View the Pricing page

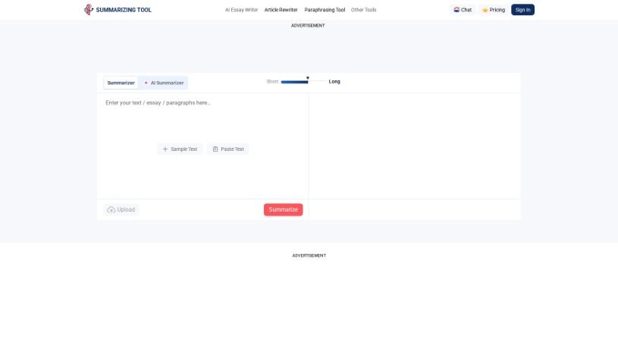pos(494,10)
